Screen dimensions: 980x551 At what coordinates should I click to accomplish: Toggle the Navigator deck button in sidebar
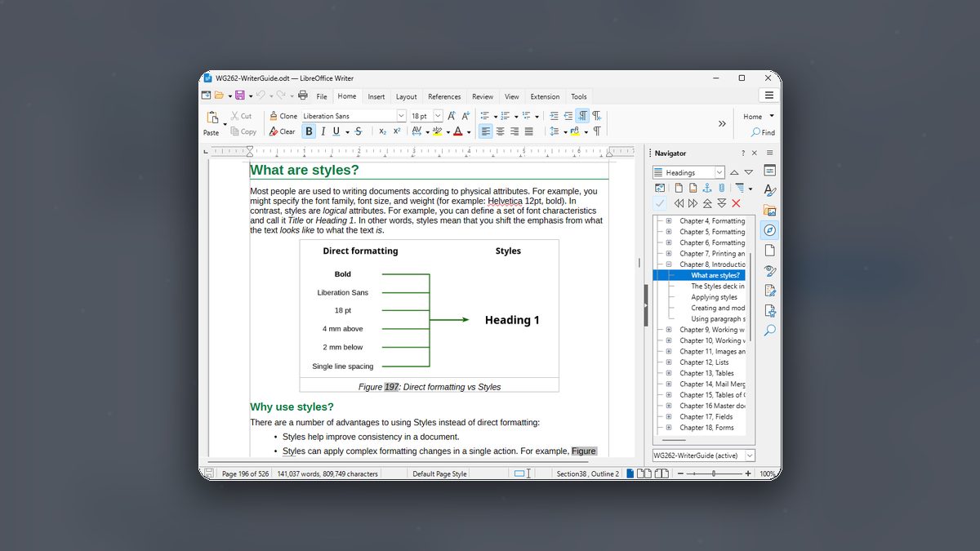coord(769,230)
